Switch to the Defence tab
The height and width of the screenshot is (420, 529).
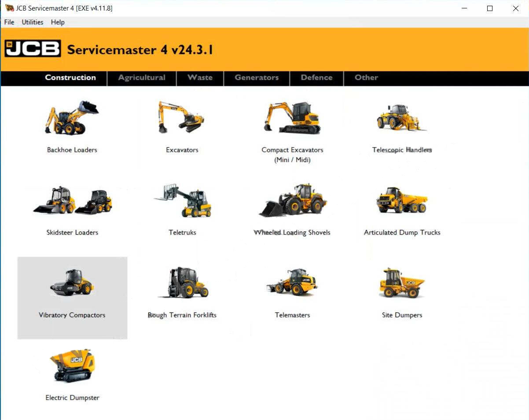[316, 77]
